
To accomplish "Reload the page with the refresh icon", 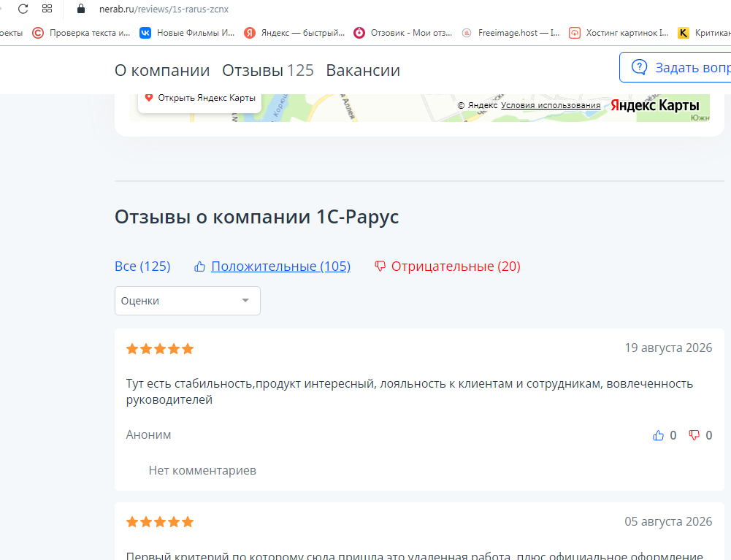I will tap(23, 9).
